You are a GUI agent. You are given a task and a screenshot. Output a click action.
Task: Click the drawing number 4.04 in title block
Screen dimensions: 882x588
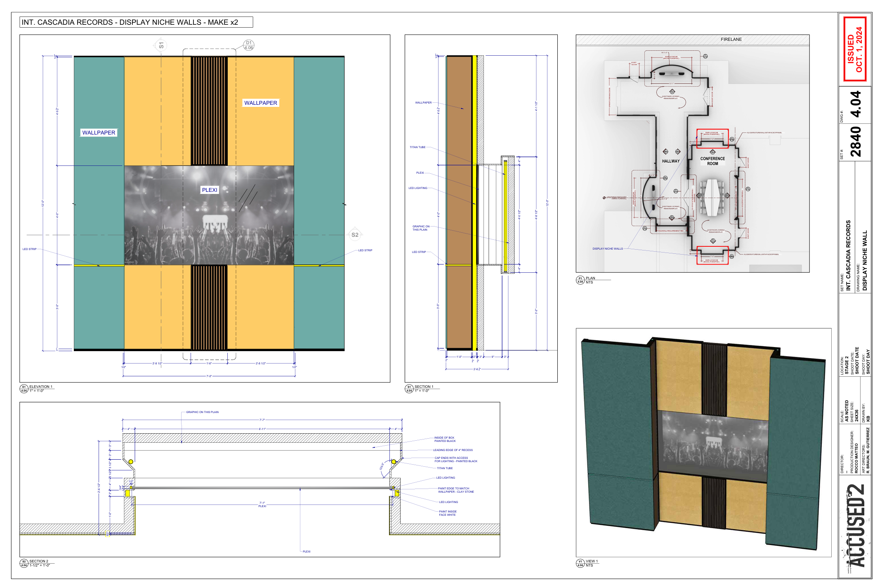coord(856,104)
